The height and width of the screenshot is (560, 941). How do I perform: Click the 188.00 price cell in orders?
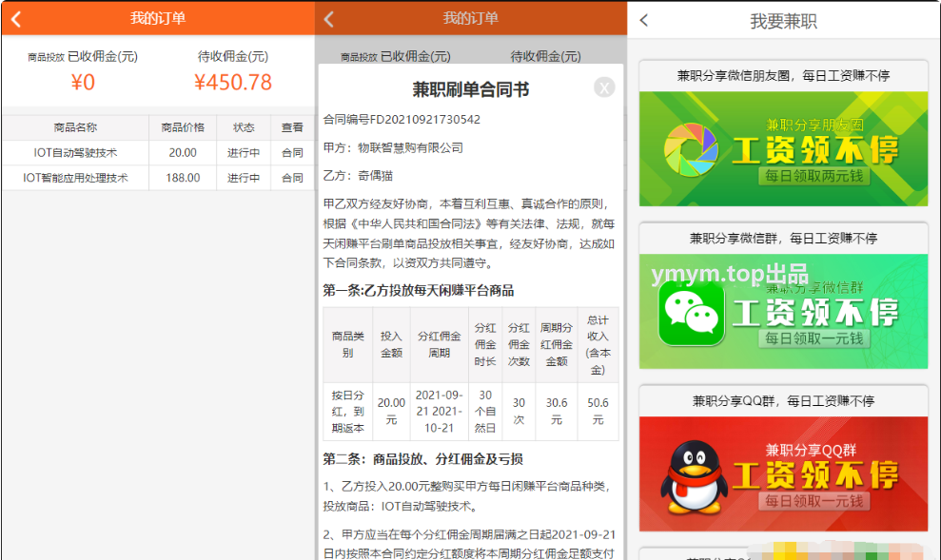point(183,178)
